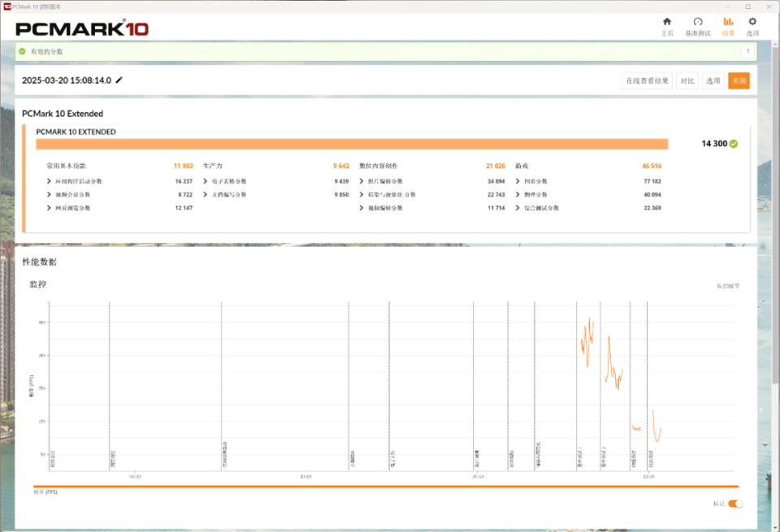Click the PCMark 10 logo
780x532 pixels.
tap(82, 28)
